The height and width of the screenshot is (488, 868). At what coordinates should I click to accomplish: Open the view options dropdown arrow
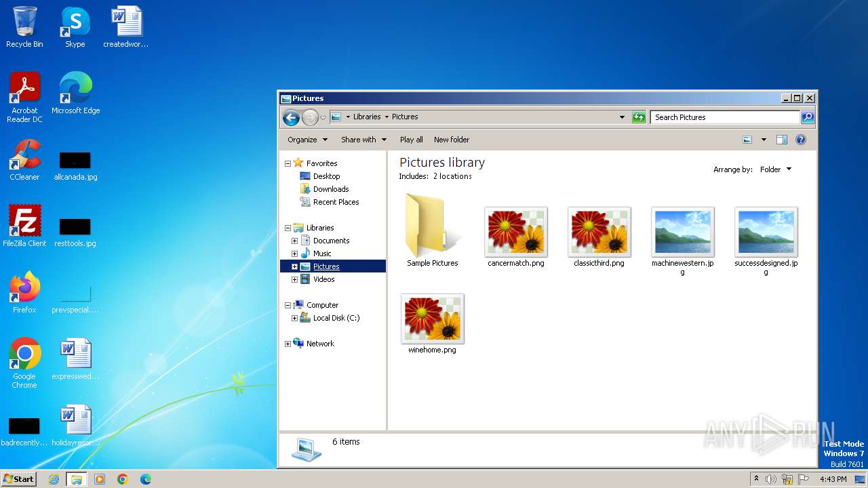pos(764,140)
